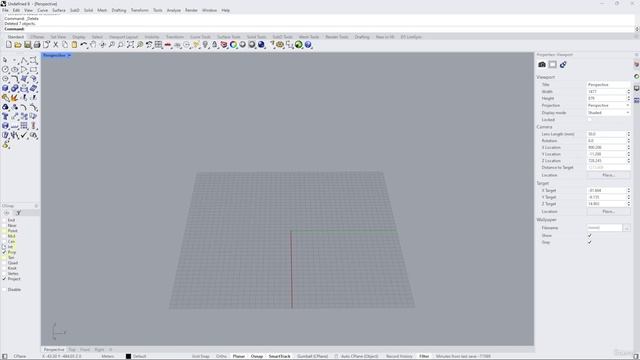Click the Zoom Extents icon
This screenshot has width=640, height=360.
tap(130, 44)
